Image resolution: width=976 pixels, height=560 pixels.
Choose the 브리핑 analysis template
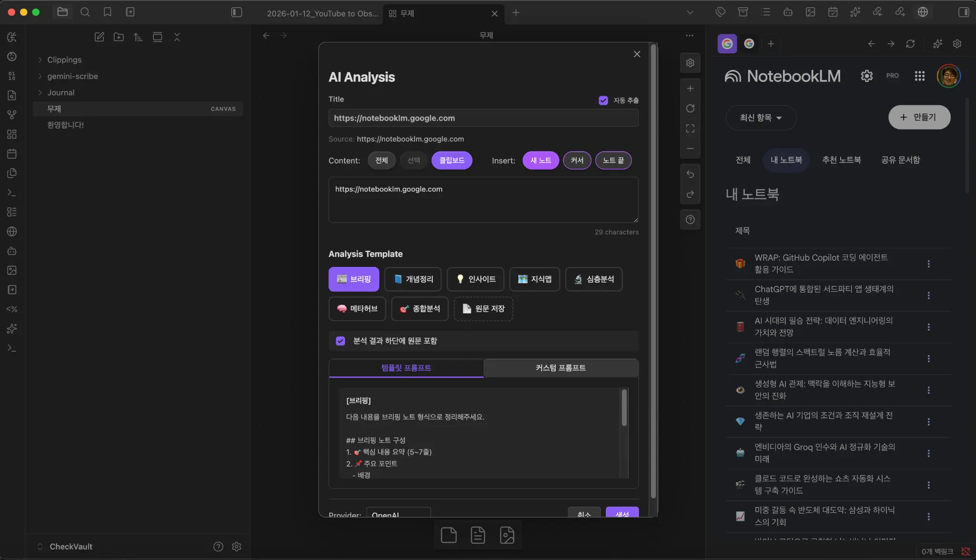tap(354, 279)
